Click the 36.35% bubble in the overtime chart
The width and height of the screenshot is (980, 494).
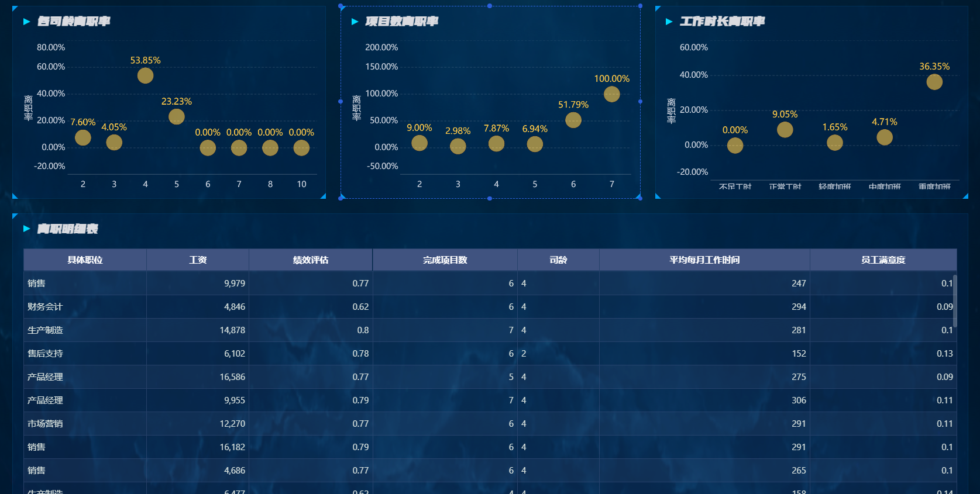click(x=934, y=82)
